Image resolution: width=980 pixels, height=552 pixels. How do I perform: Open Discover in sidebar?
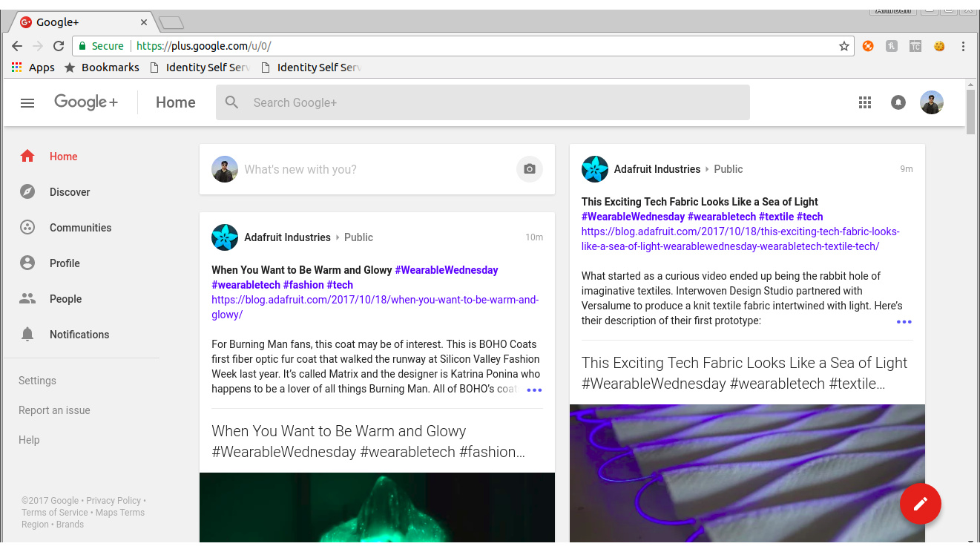[70, 192]
